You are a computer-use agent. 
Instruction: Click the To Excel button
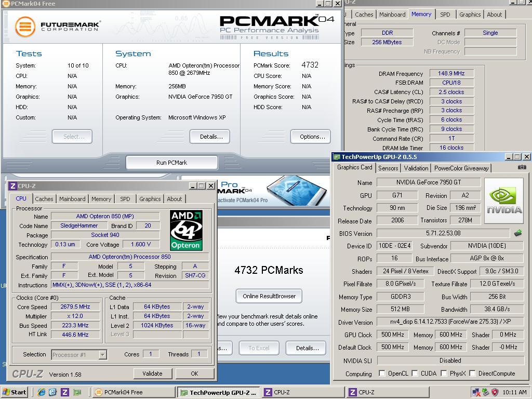(x=259, y=348)
